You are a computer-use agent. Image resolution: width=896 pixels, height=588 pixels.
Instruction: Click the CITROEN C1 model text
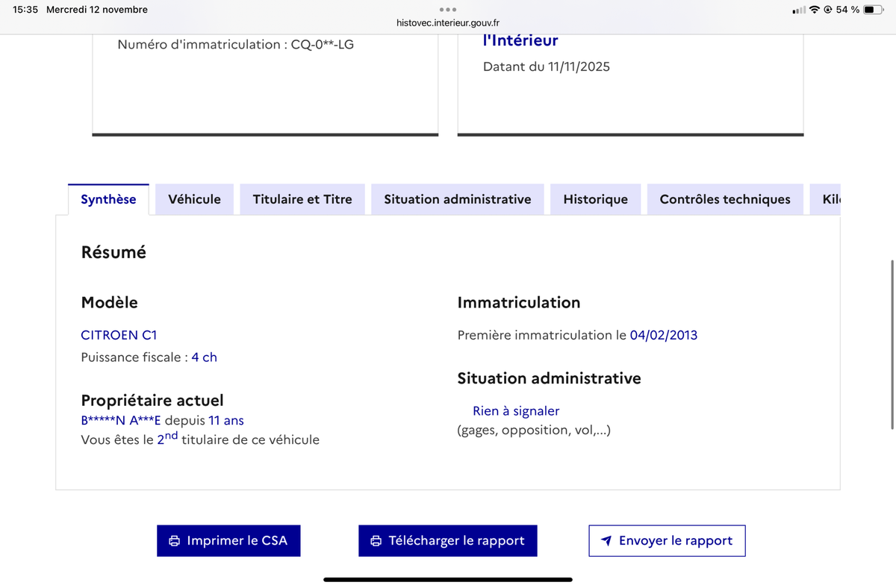pos(119,336)
